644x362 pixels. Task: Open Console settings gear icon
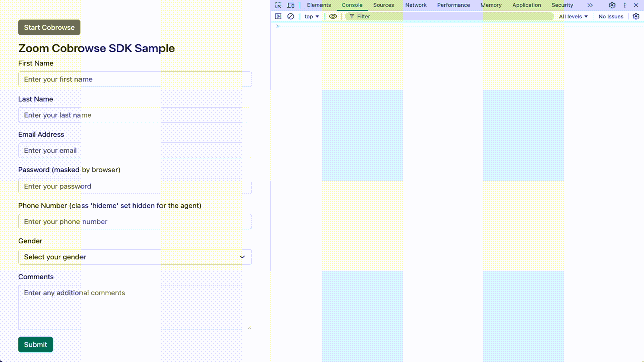pos(636,16)
